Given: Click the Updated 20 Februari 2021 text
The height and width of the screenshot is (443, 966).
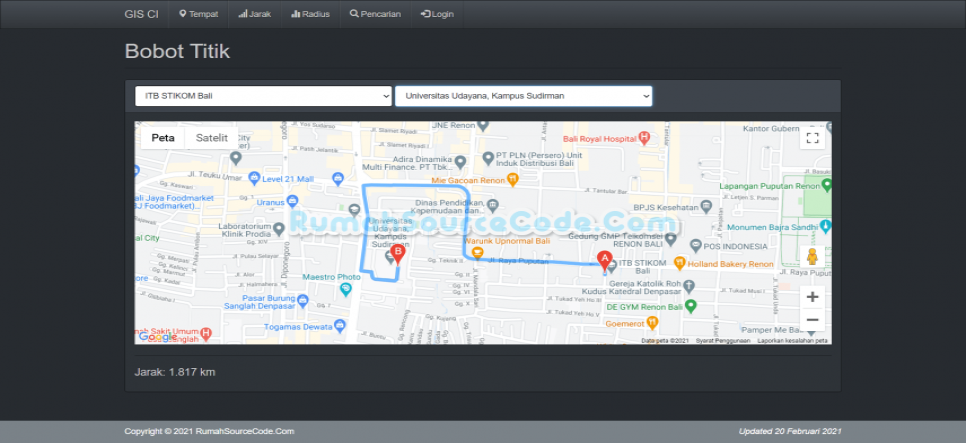Looking at the screenshot, I should [790, 431].
